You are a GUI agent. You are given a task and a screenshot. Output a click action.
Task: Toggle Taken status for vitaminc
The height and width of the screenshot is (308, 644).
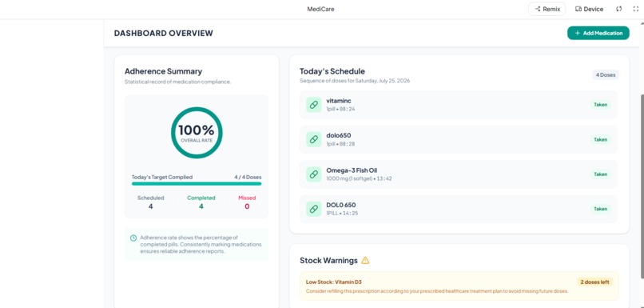601,105
